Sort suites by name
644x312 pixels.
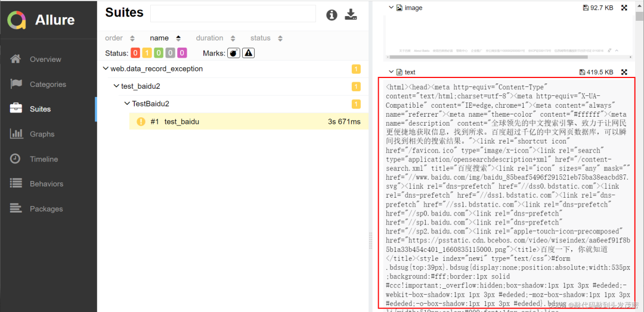point(165,38)
